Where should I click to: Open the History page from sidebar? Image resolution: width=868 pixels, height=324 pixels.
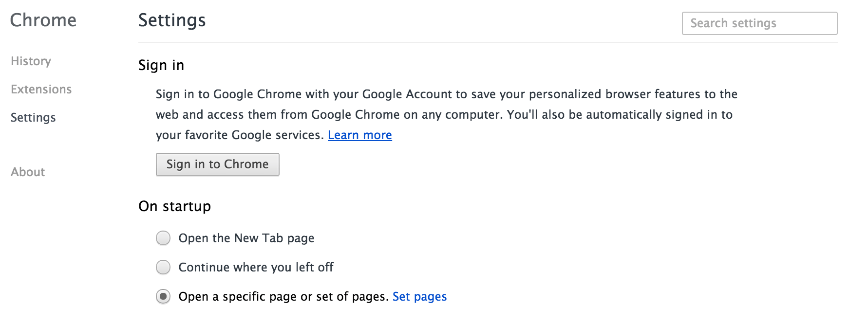(31, 61)
